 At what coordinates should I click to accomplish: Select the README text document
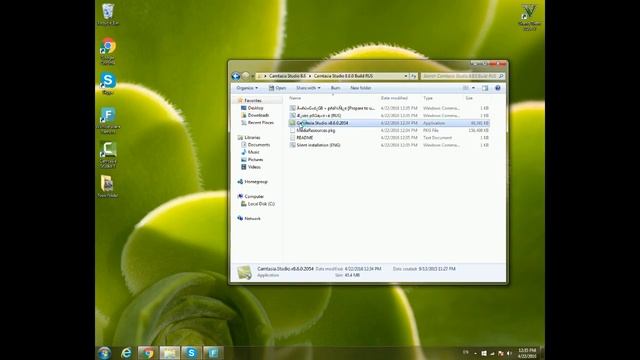click(389, 138)
